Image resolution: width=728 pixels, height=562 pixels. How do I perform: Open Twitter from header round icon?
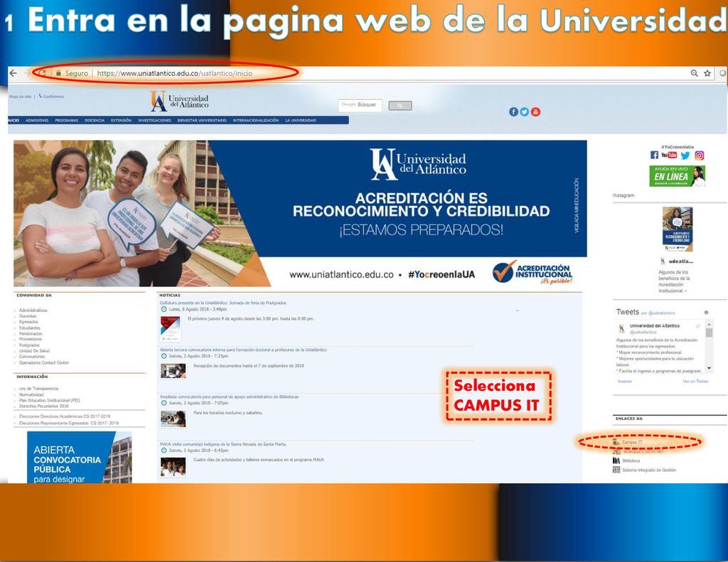tap(524, 112)
